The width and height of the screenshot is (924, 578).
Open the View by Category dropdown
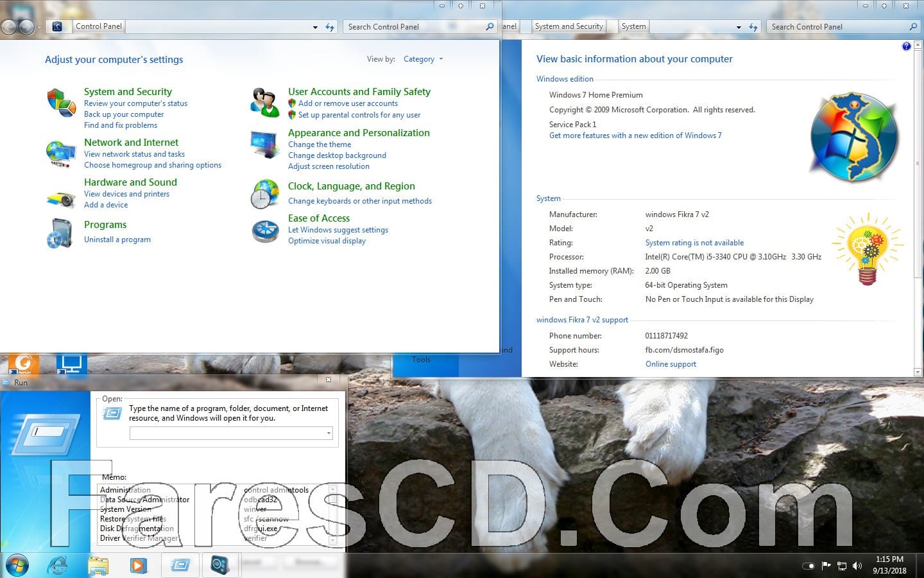[x=423, y=59]
